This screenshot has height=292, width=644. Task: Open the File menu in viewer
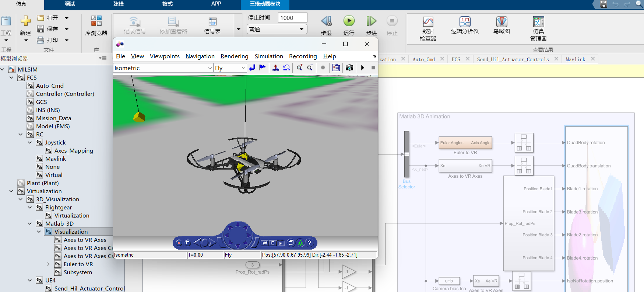(x=120, y=56)
